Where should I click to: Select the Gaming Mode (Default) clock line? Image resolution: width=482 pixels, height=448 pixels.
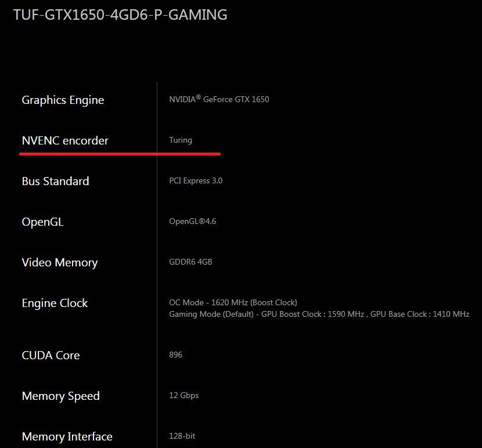click(x=319, y=314)
